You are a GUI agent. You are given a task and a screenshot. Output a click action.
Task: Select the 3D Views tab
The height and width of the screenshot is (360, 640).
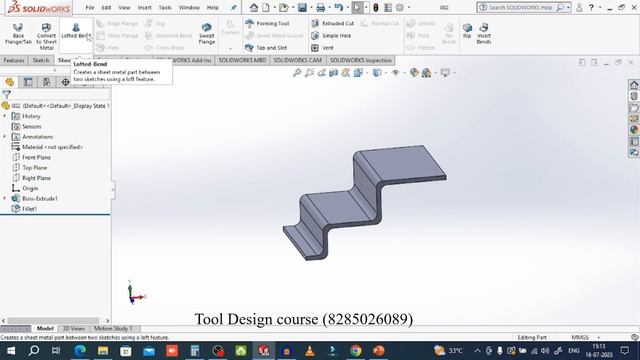(x=73, y=328)
